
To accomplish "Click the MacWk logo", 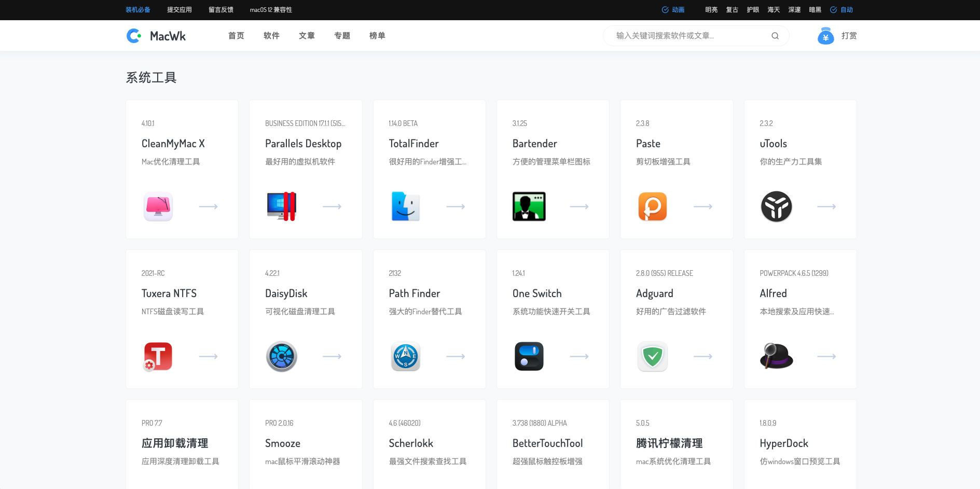I will 156,36.
